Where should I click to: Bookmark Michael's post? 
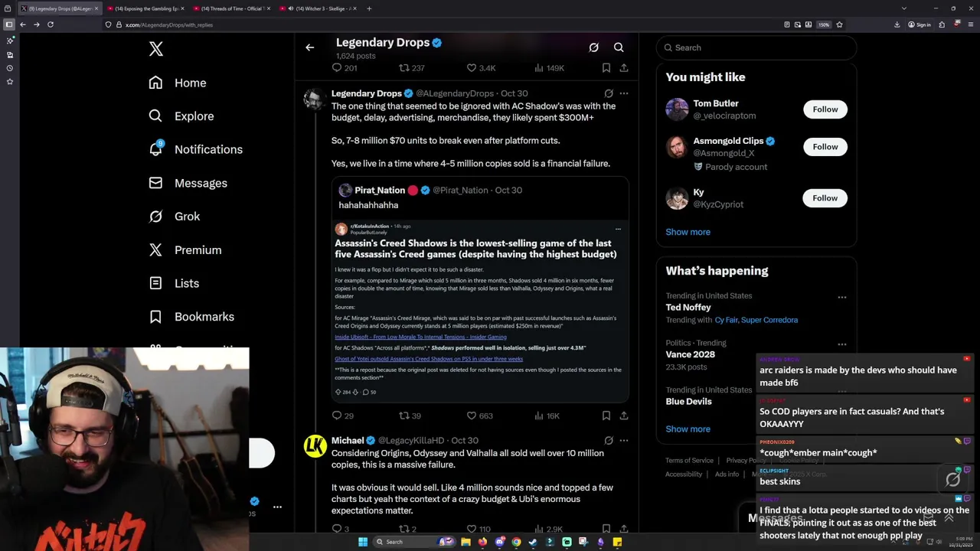pos(606,529)
